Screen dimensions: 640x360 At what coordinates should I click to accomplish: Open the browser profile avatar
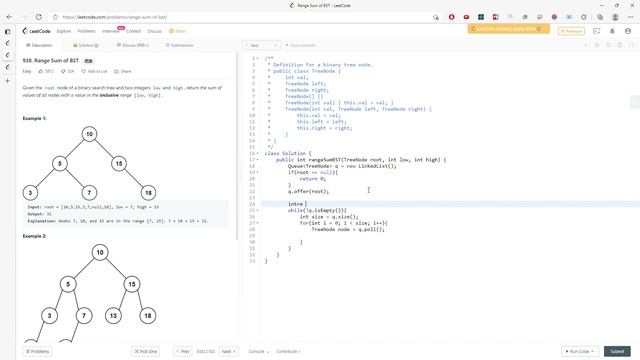pos(615,17)
